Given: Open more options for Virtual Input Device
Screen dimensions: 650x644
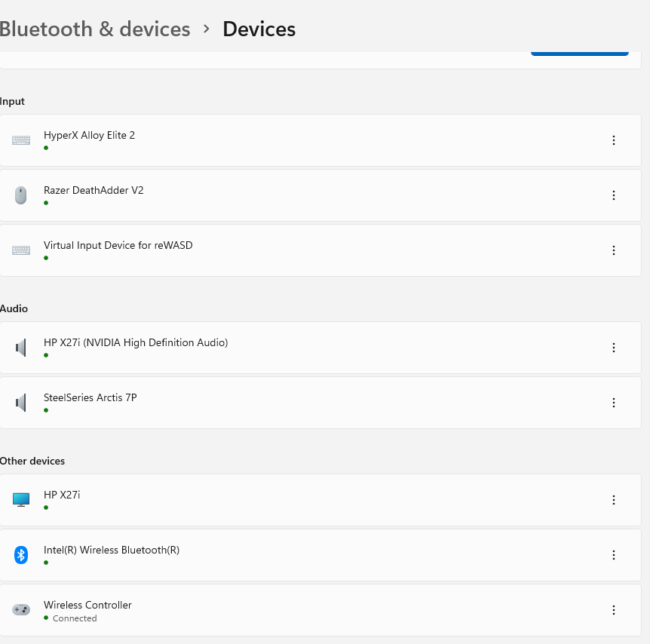Looking at the screenshot, I should (613, 250).
